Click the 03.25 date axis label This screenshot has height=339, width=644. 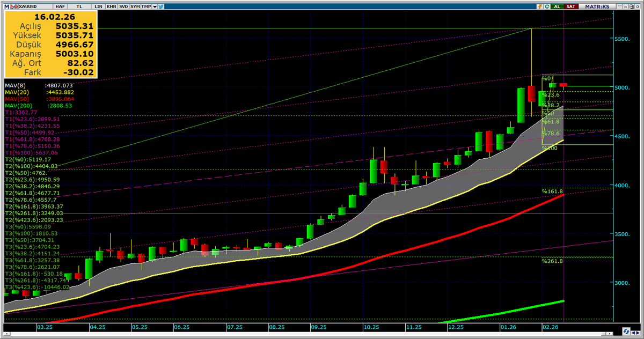[45, 326]
